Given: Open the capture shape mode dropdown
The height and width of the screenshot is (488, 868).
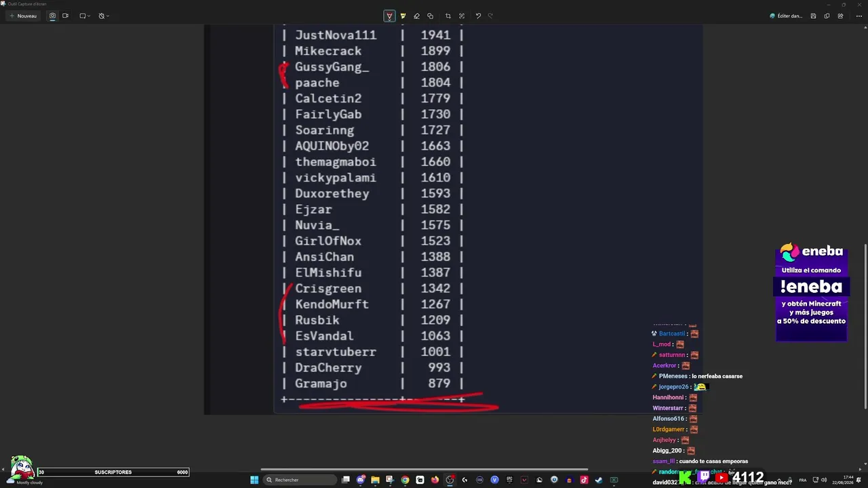Looking at the screenshot, I should 85,16.
